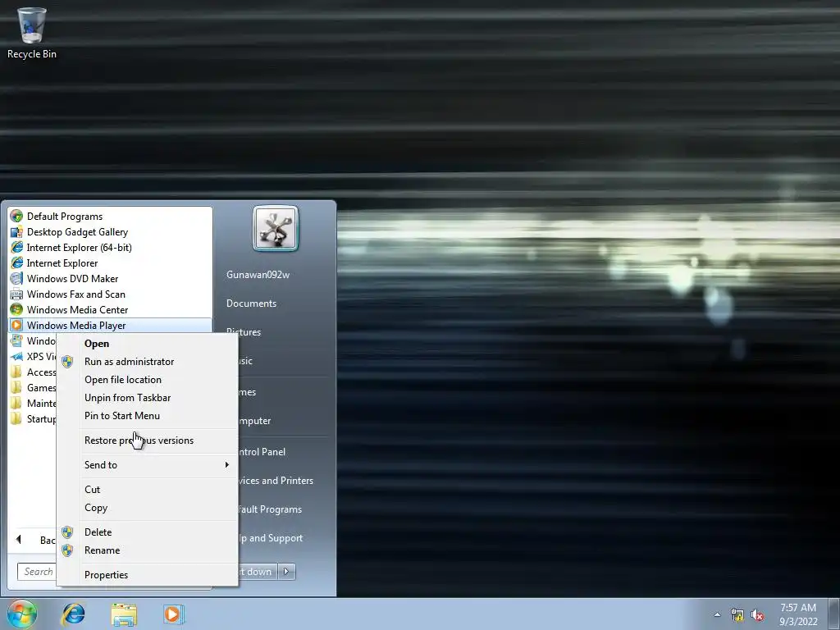
Task: Select Unpin from Taskbar
Action: click(x=148, y=398)
